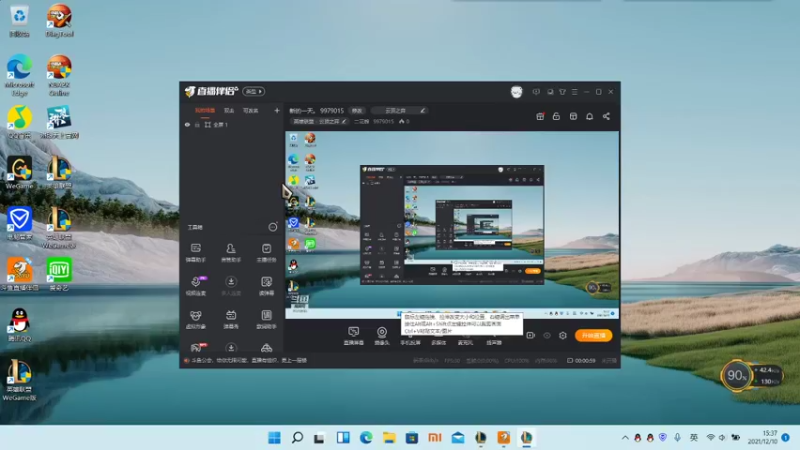Viewport: 800px width, 450px height.
Task: Open the third tool in the third row
Action: click(x=266, y=319)
